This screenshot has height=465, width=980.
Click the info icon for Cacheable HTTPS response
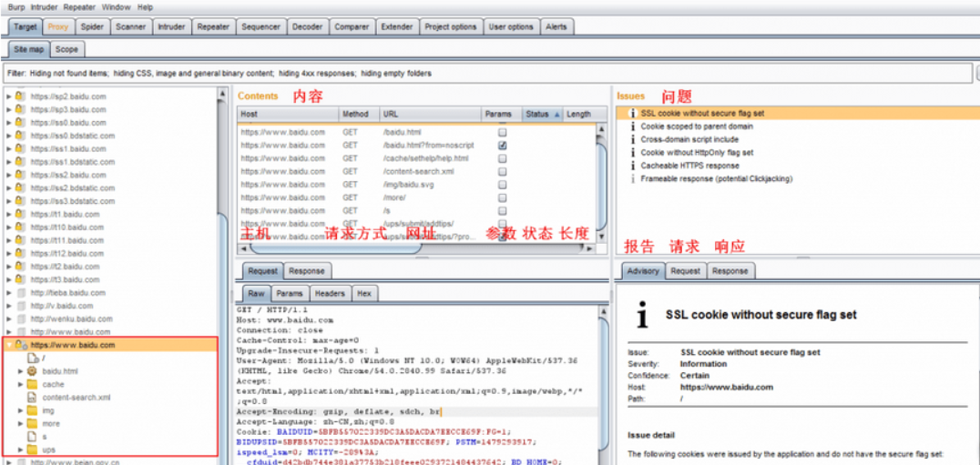632,167
